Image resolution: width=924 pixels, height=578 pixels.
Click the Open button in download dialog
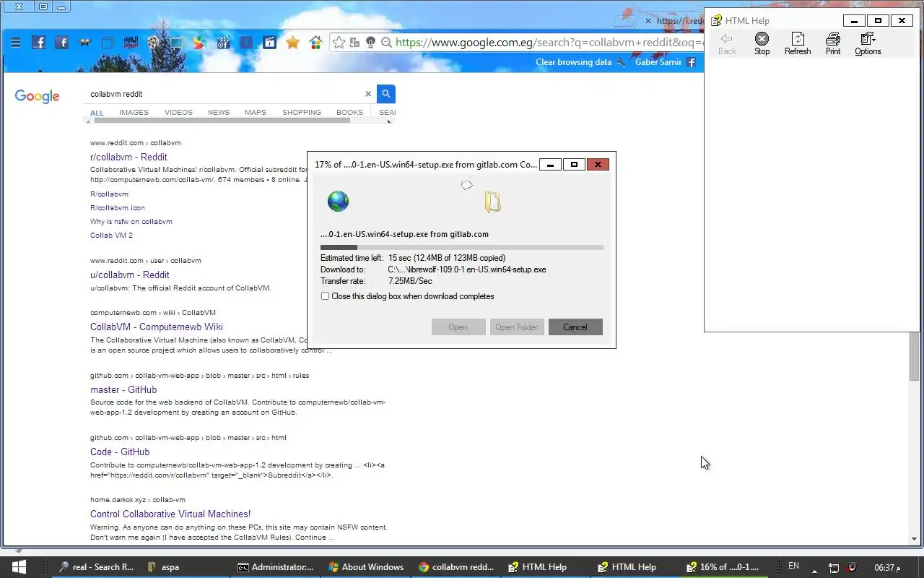click(x=458, y=327)
